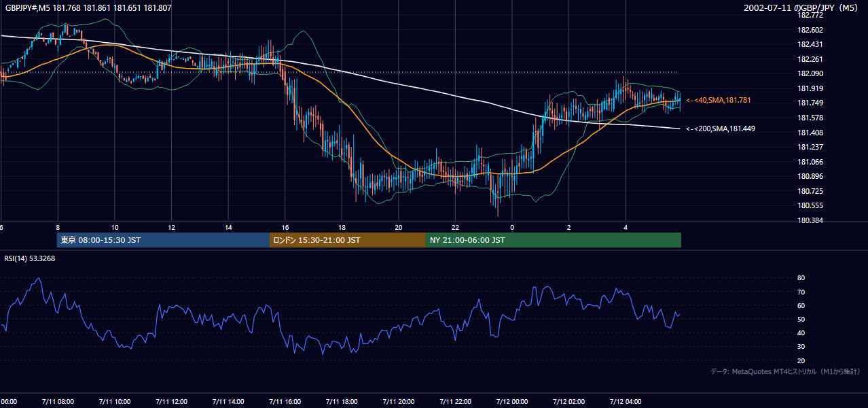868x408 pixels.
Task: Click RSI scale value 80
Action: [x=801, y=278]
